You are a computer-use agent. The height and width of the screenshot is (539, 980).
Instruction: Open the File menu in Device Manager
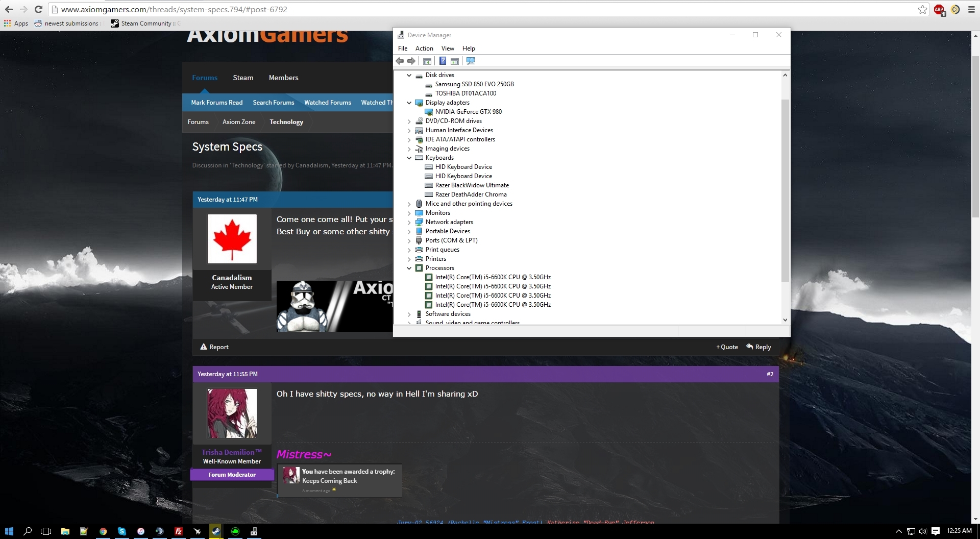point(403,48)
